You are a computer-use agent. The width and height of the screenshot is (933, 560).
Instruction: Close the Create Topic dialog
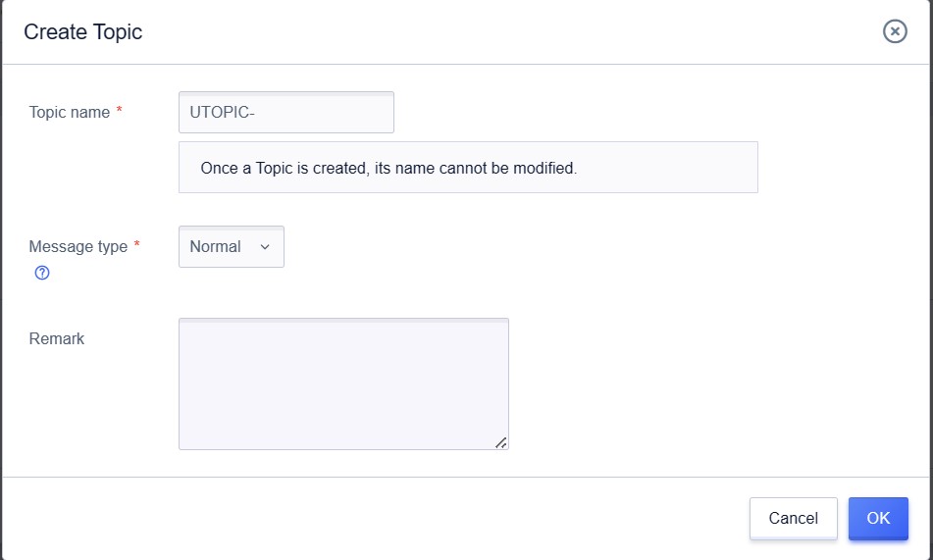[895, 31]
